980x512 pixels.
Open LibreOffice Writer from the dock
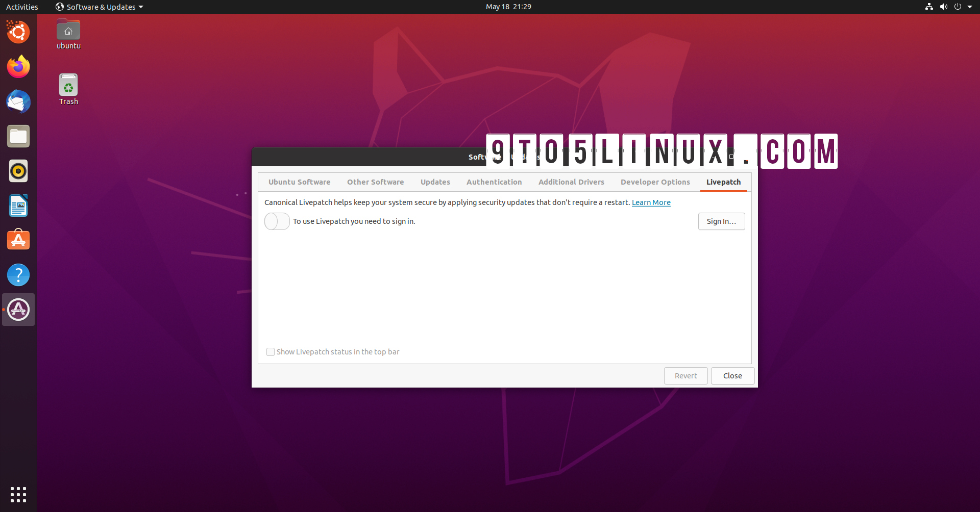18,206
